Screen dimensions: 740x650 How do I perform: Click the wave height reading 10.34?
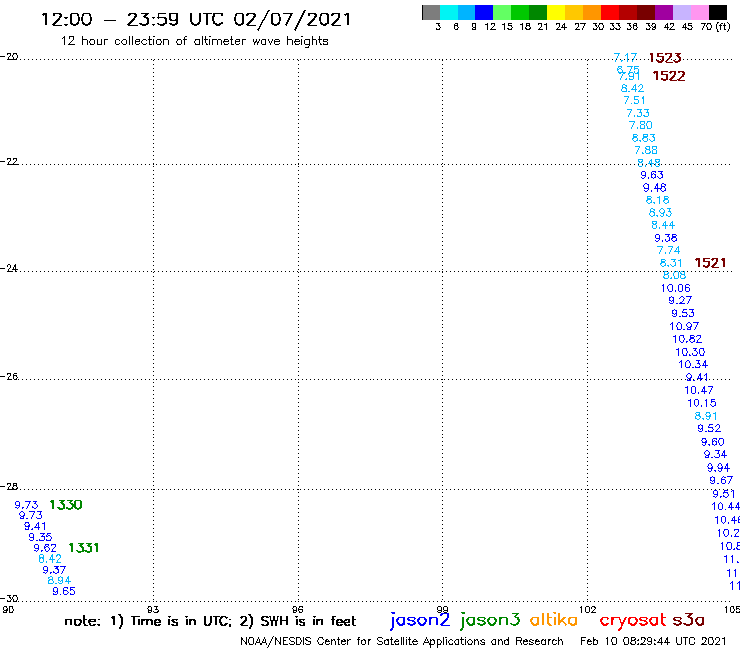[693, 364]
